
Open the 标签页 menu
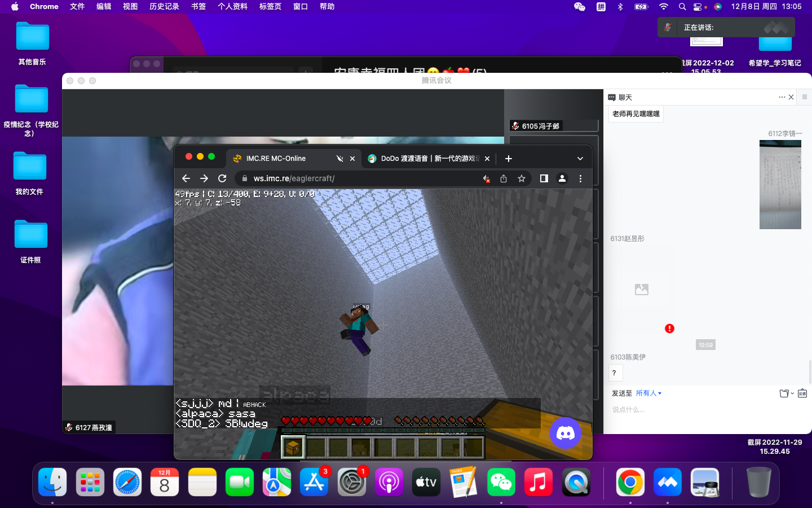(270, 7)
